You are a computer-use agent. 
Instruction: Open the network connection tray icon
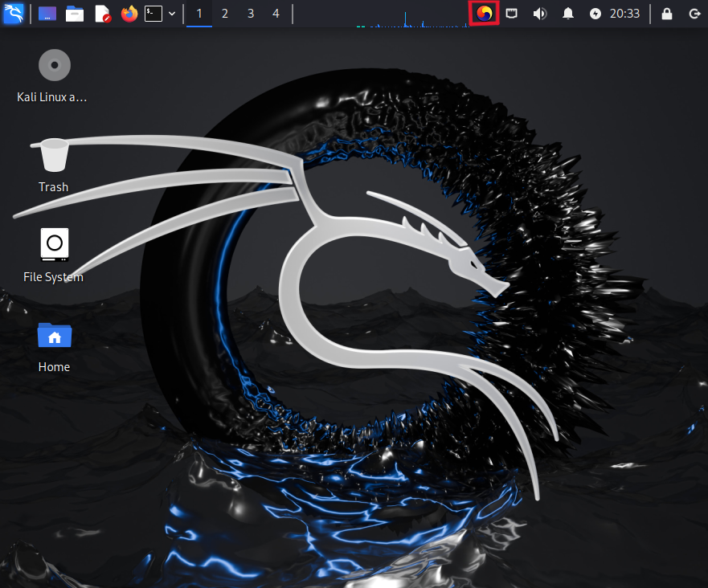pyautogui.click(x=512, y=14)
